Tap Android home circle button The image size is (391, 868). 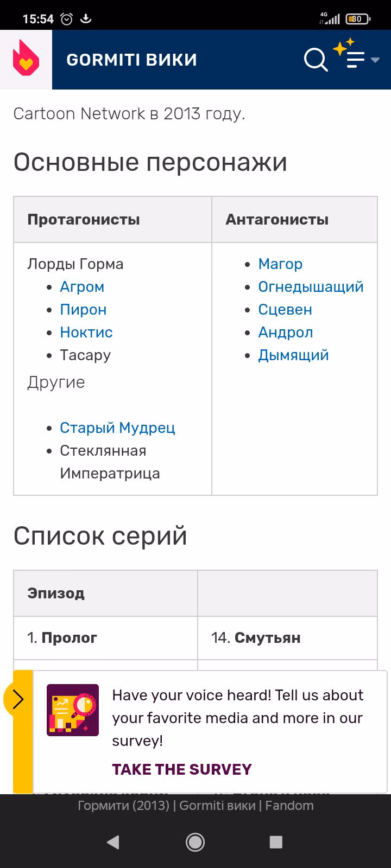coord(195,842)
